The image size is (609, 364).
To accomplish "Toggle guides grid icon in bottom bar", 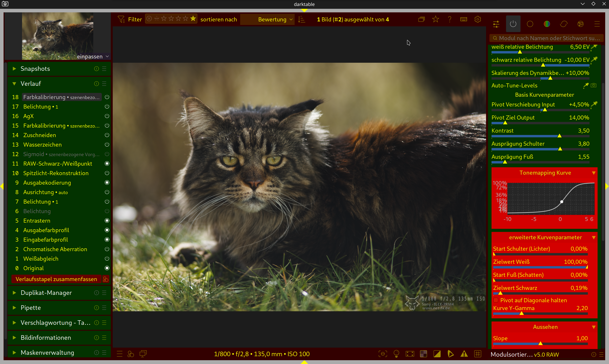I will click(477, 354).
